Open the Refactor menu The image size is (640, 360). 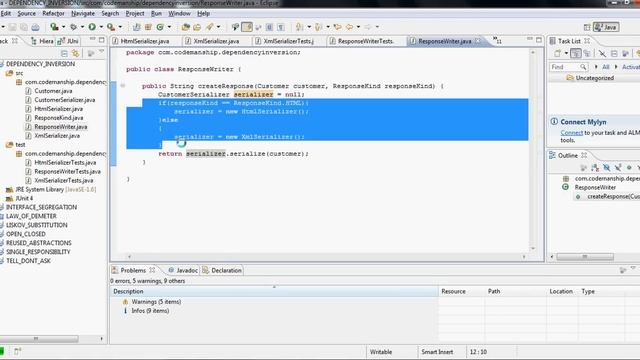pyautogui.click(x=53, y=13)
